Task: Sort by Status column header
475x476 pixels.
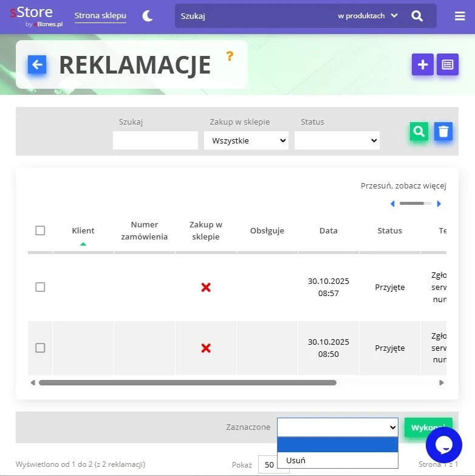Action: [x=390, y=231]
